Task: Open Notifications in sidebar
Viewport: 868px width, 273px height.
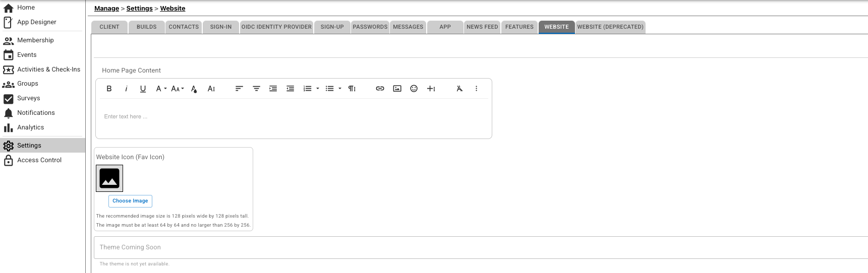Action: [x=42, y=113]
